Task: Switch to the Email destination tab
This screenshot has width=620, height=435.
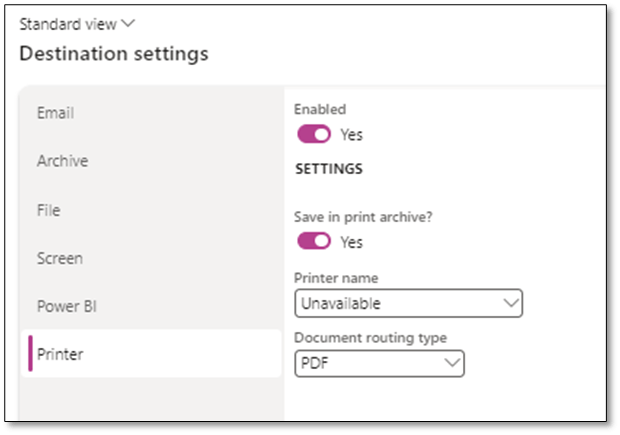Action: pyautogui.click(x=55, y=113)
